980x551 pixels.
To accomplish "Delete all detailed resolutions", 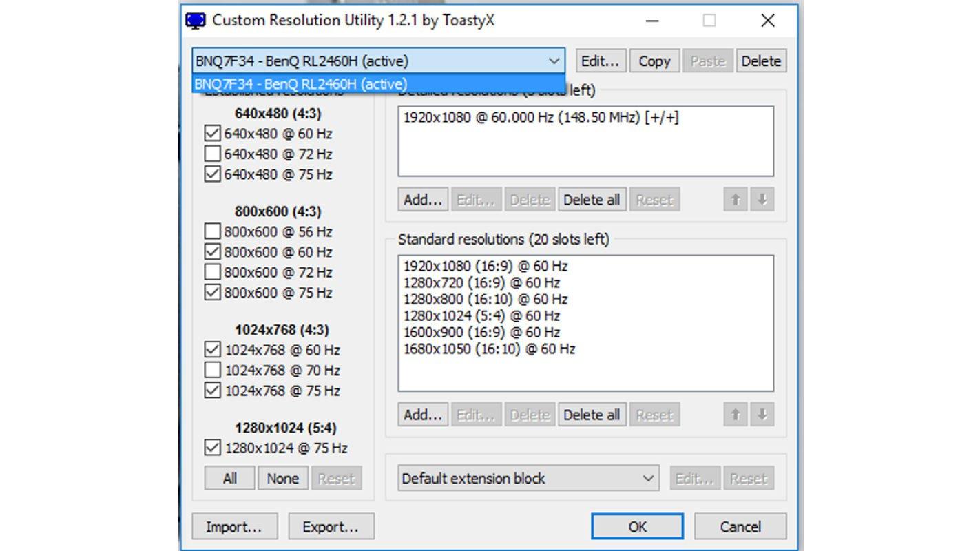I will (592, 200).
